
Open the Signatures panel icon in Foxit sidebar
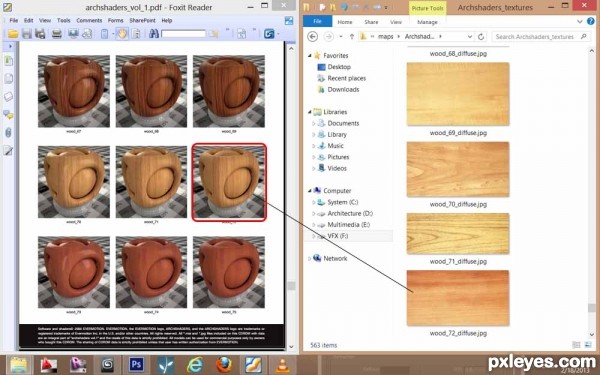pyautogui.click(x=8, y=150)
